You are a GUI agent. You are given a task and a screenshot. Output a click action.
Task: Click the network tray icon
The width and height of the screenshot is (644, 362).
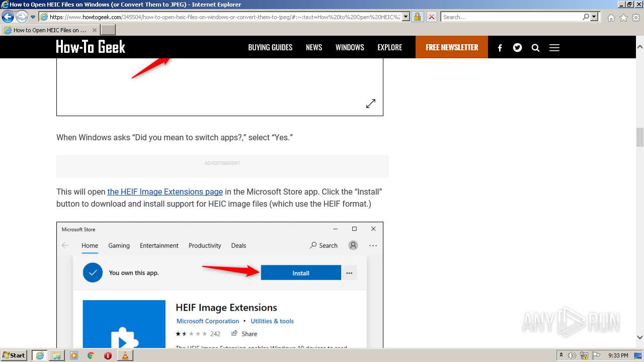pos(584,355)
